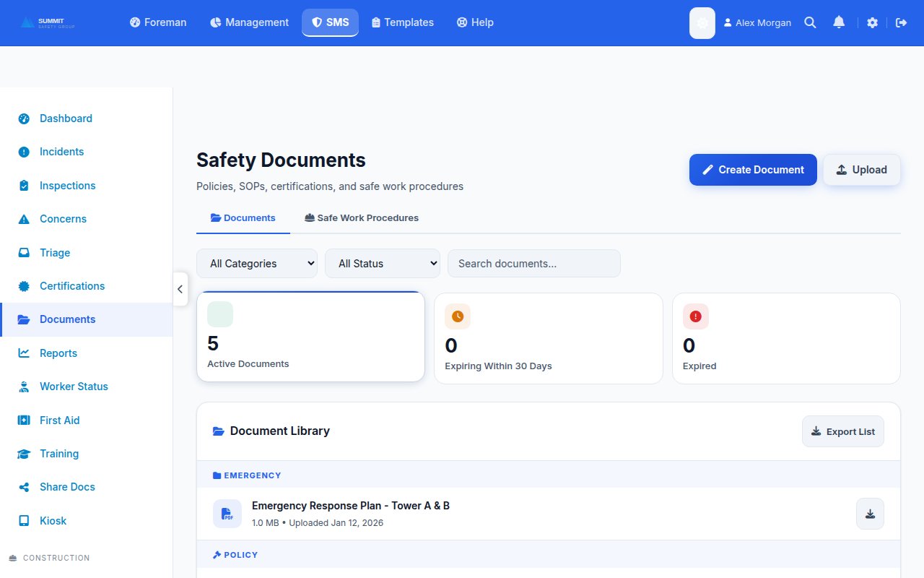Open Share Docs in sidebar
Image resolution: width=924 pixels, height=578 pixels.
point(87,487)
